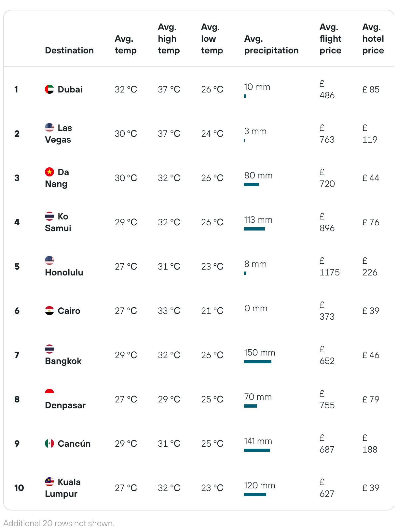The width and height of the screenshot is (397, 532).
Task: Select the Cancún destination name
Action: click(74, 444)
